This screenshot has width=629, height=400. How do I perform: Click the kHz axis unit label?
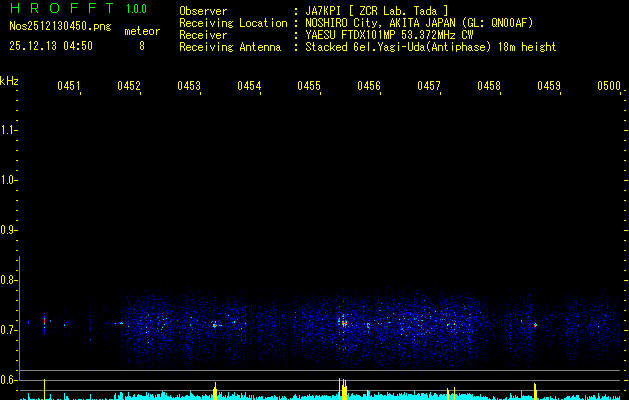[10, 80]
